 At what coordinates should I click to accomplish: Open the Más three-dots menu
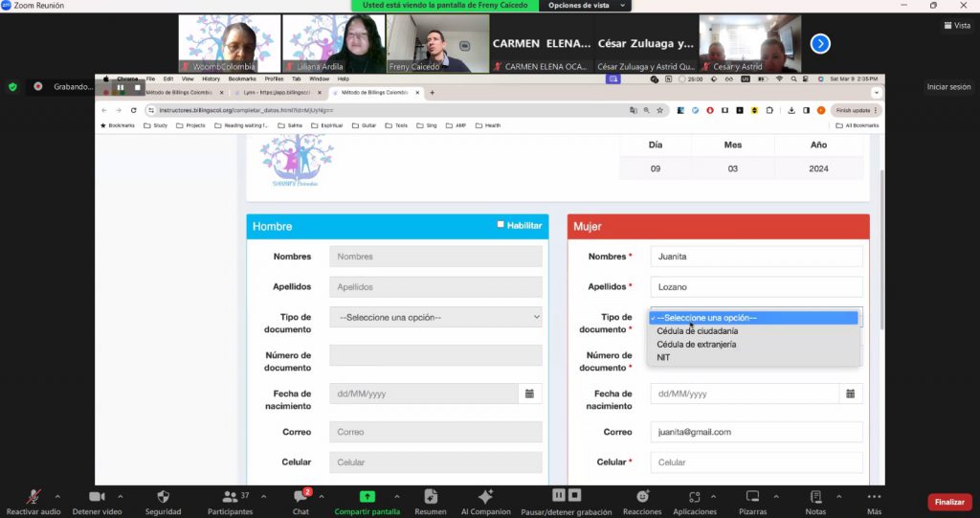(x=875, y=497)
